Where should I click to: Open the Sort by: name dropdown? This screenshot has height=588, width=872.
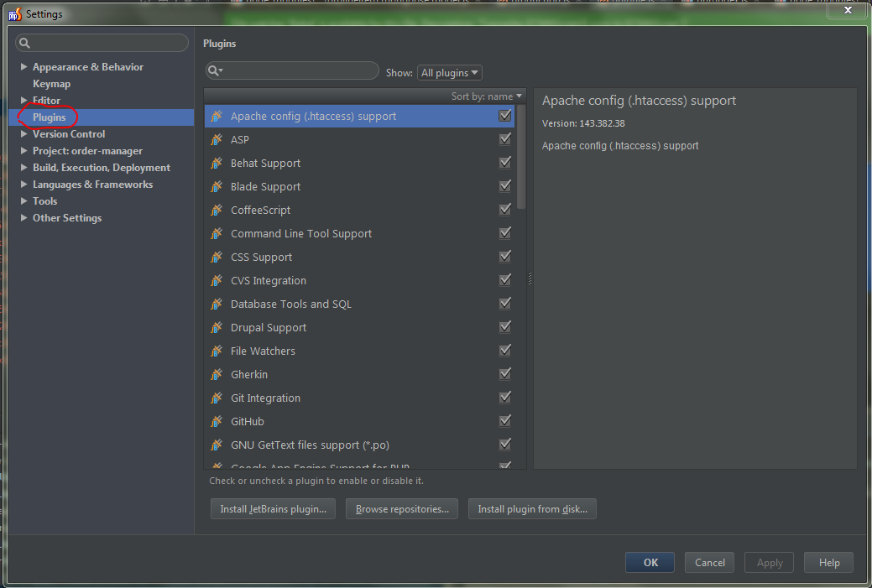coord(487,96)
